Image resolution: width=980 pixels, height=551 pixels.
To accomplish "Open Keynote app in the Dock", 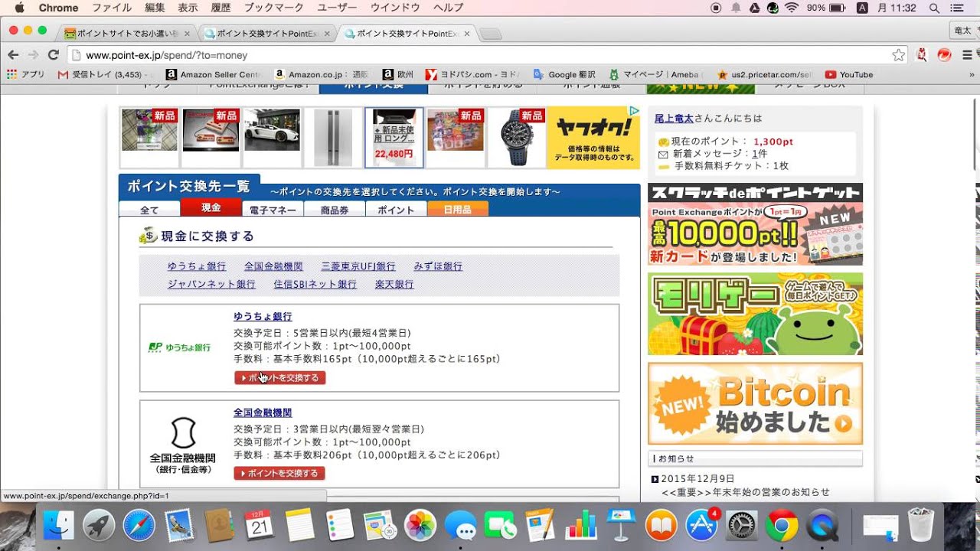I will click(621, 525).
